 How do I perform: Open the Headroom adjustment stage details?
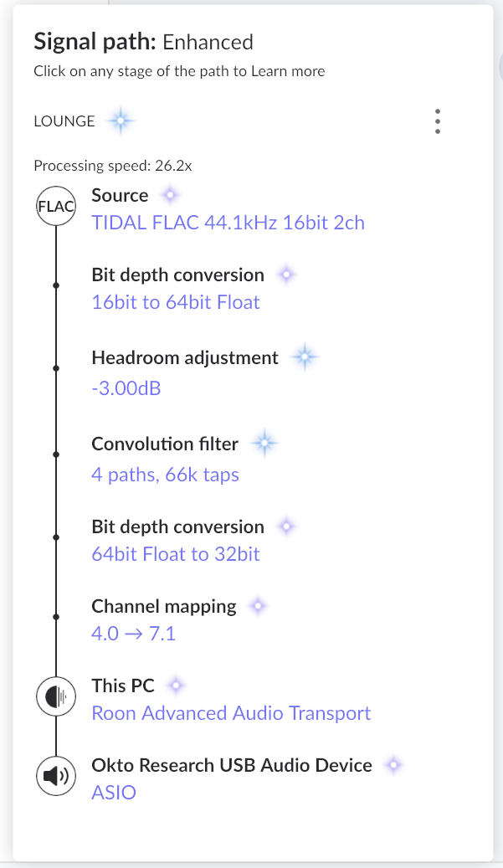pos(184,357)
